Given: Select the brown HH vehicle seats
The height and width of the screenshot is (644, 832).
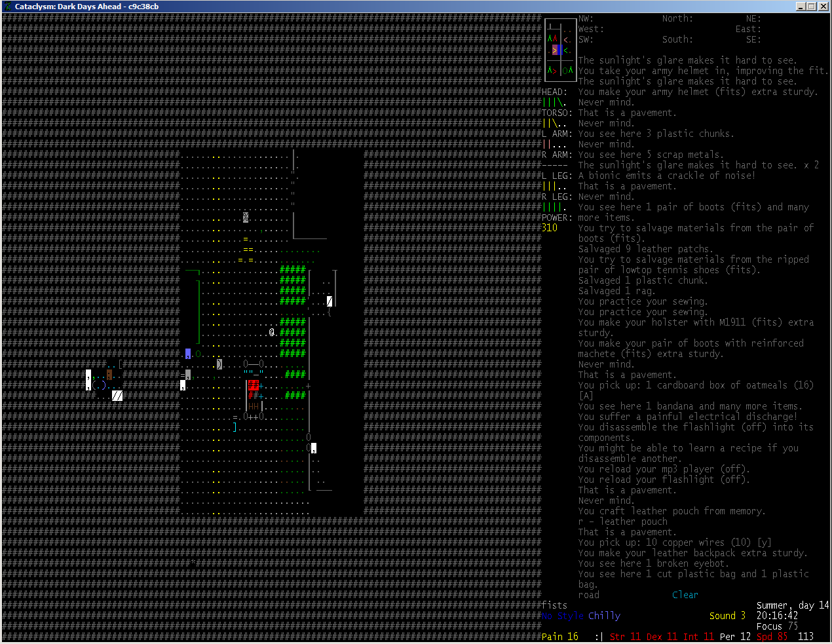Looking at the screenshot, I should tap(254, 406).
